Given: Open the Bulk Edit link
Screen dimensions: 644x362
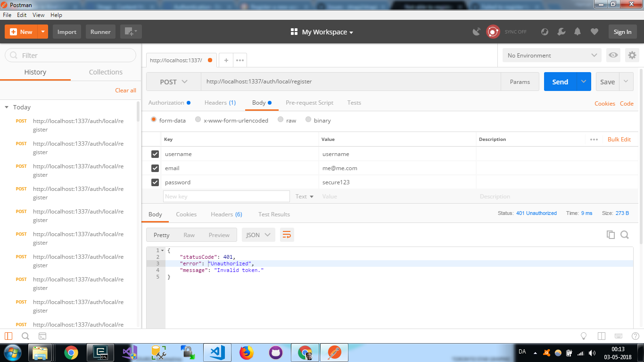Looking at the screenshot, I should [x=619, y=140].
